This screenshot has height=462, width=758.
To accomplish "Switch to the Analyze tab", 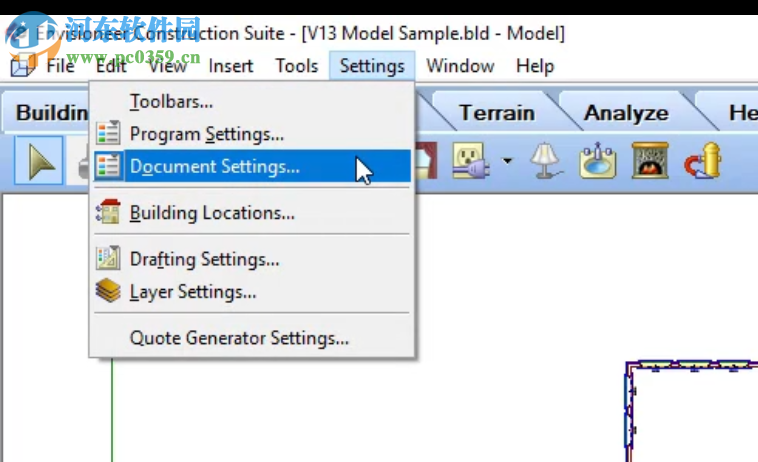I will (x=626, y=113).
